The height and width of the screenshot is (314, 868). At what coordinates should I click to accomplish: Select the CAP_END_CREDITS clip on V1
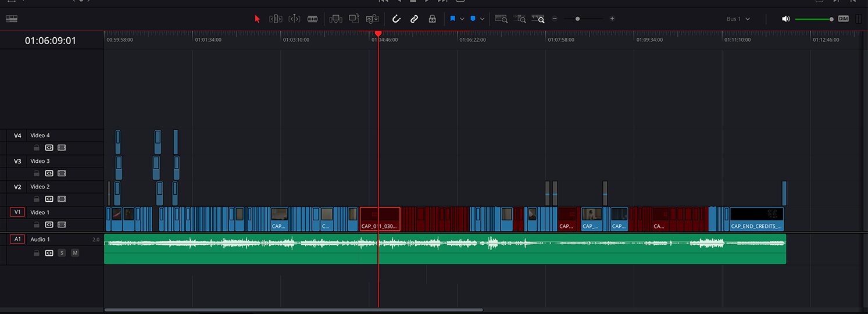tap(757, 219)
